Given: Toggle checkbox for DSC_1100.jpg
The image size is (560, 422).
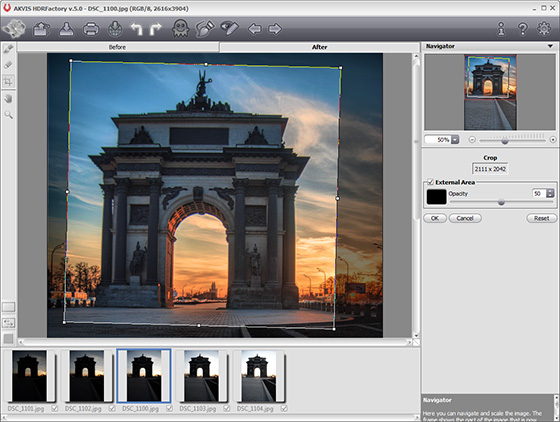Looking at the screenshot, I should (x=169, y=408).
